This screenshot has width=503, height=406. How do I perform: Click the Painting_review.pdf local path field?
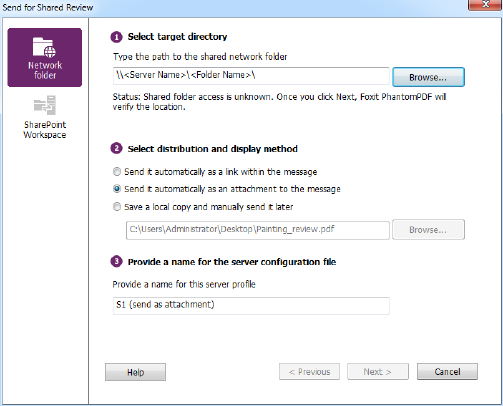click(x=258, y=230)
